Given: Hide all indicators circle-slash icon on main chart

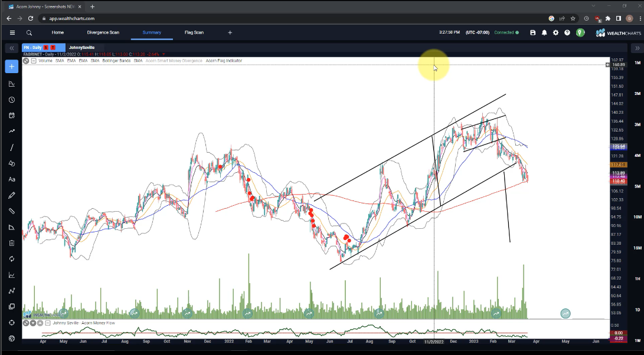Looking at the screenshot, I should click(26, 61).
